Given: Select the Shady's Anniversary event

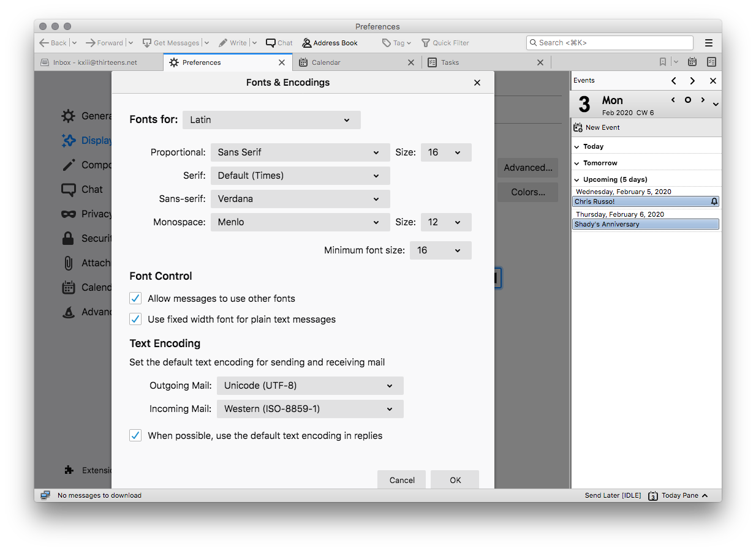Looking at the screenshot, I should (646, 224).
